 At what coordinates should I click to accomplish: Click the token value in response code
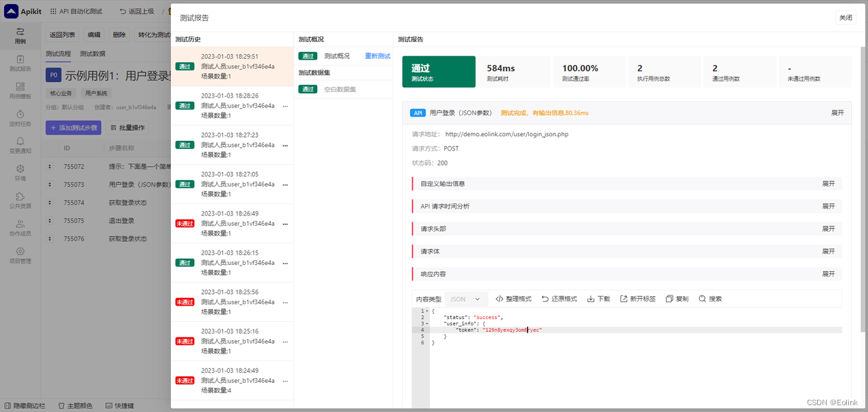[x=512, y=330]
